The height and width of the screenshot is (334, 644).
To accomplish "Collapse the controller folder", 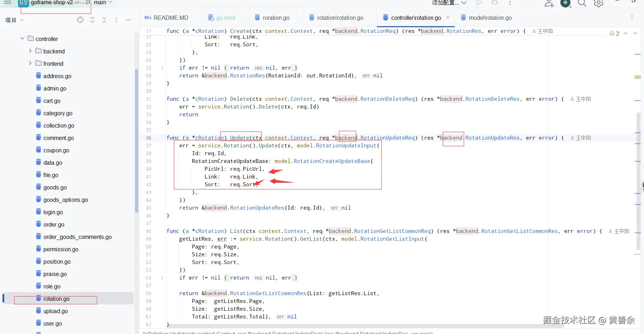I will point(22,39).
